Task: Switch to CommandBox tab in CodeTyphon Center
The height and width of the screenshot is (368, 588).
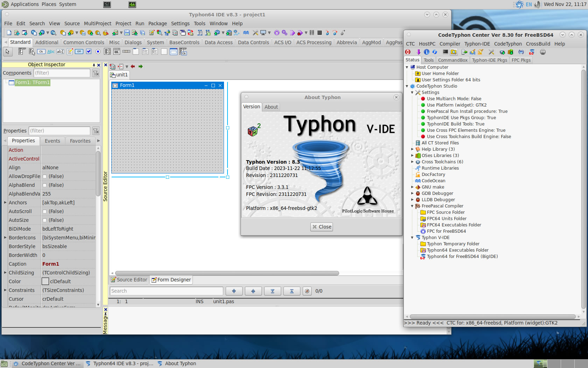Action: (x=453, y=60)
